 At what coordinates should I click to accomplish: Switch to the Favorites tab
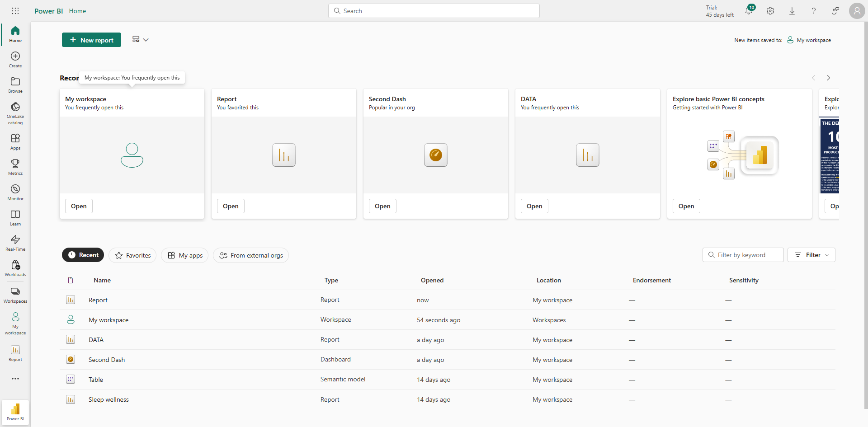point(132,255)
